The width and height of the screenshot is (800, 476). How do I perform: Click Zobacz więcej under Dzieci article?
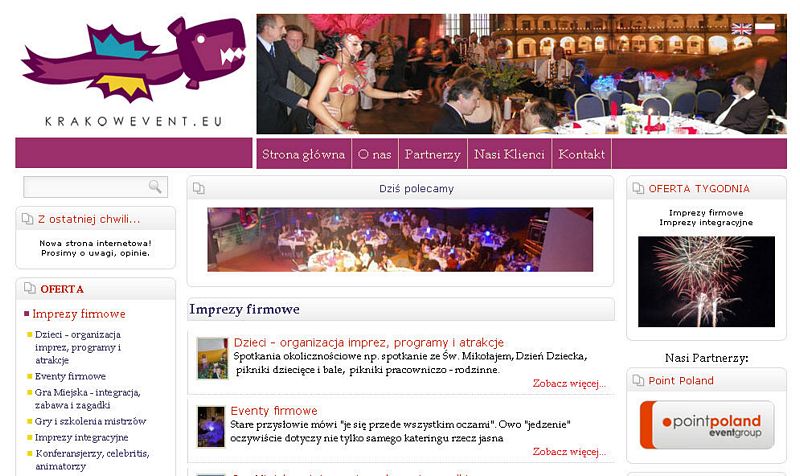pyautogui.click(x=569, y=383)
